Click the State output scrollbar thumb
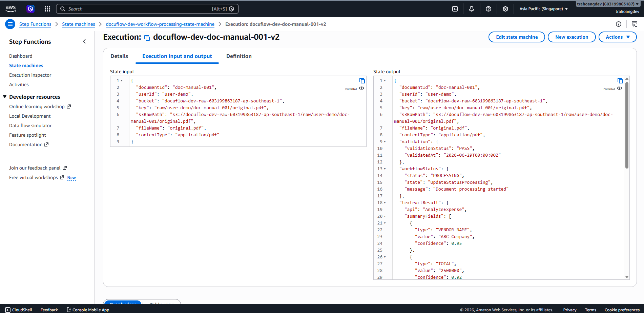The image size is (644, 313). [x=627, y=125]
